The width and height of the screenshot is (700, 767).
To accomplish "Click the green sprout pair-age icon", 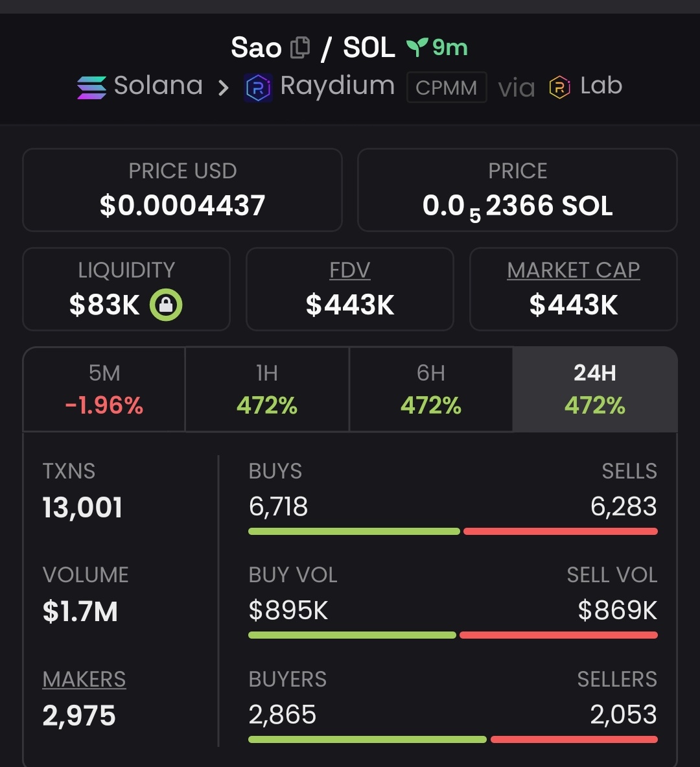I will [x=417, y=47].
